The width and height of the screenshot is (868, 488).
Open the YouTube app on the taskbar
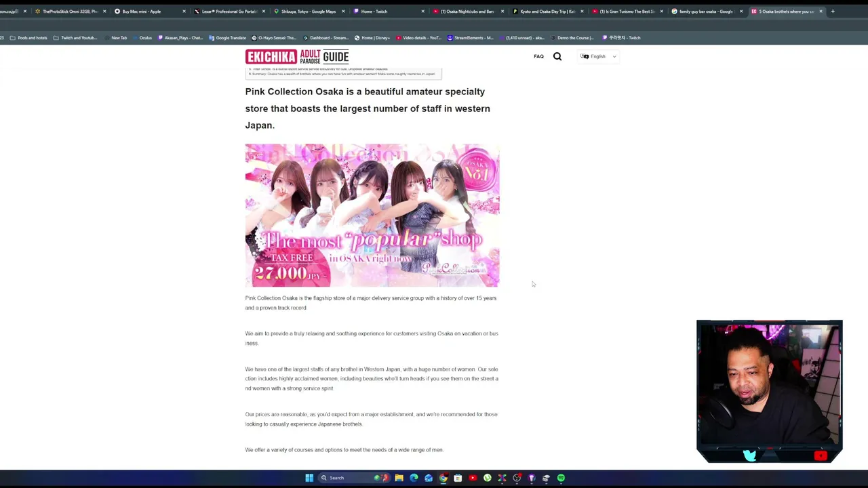(x=473, y=478)
